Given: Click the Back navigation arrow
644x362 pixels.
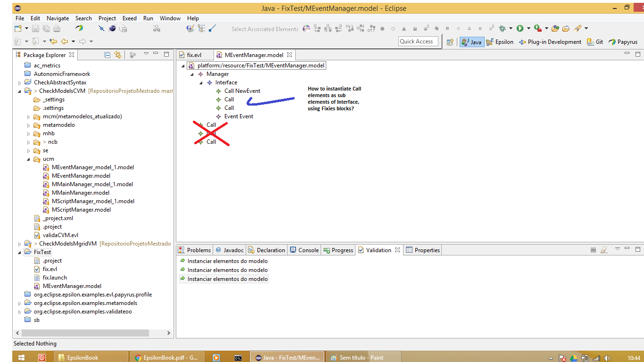Looking at the screenshot, I should (65, 41).
